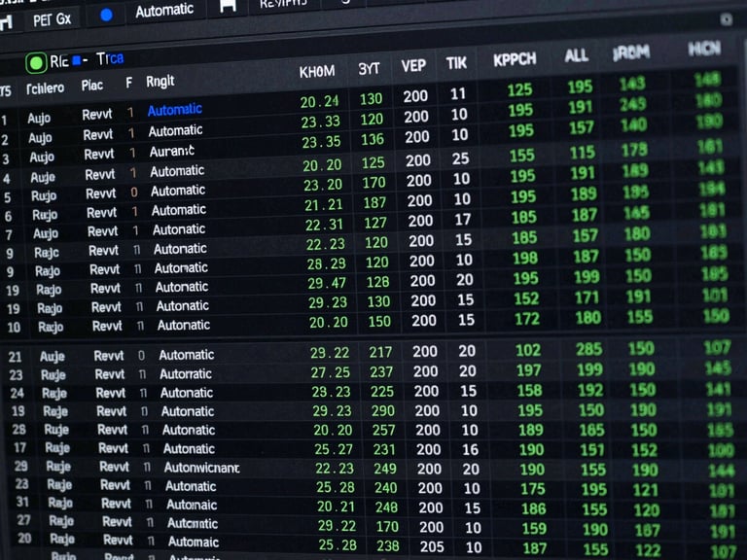Click the 3YT value 217

coord(380,352)
